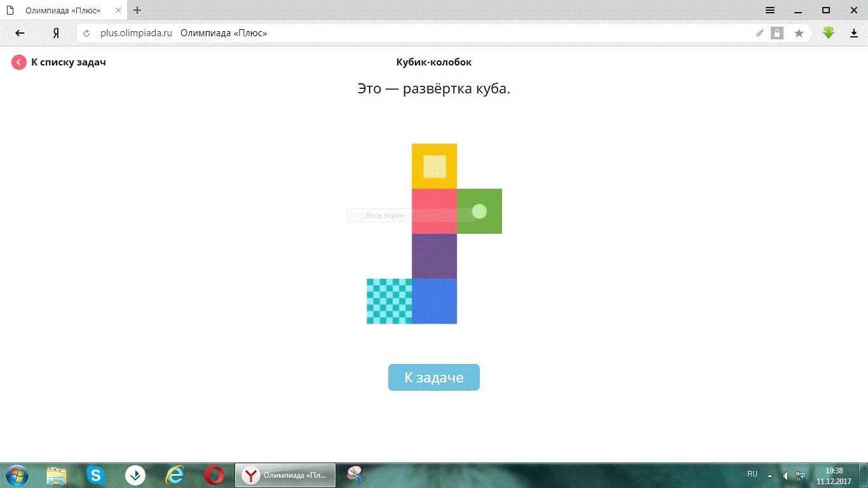The height and width of the screenshot is (488, 868).
Task: Reload the page with the refresh icon
Action: (86, 33)
